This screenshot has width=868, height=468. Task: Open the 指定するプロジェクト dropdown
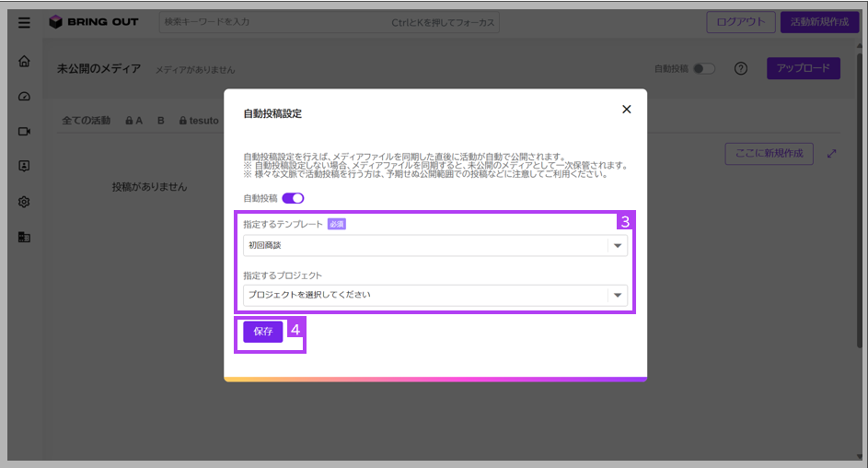click(x=435, y=295)
